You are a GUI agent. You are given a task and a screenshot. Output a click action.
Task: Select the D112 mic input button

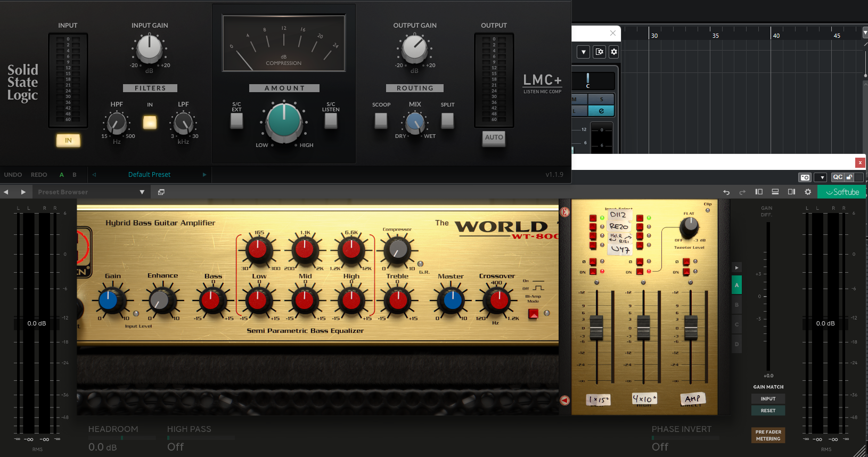pos(593,218)
